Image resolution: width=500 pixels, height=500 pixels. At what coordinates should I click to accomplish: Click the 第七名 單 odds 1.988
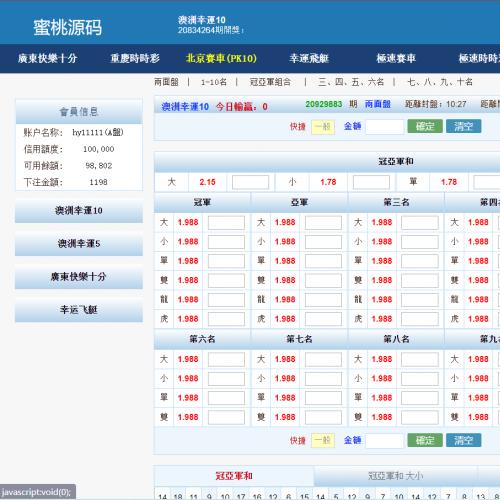(285, 398)
